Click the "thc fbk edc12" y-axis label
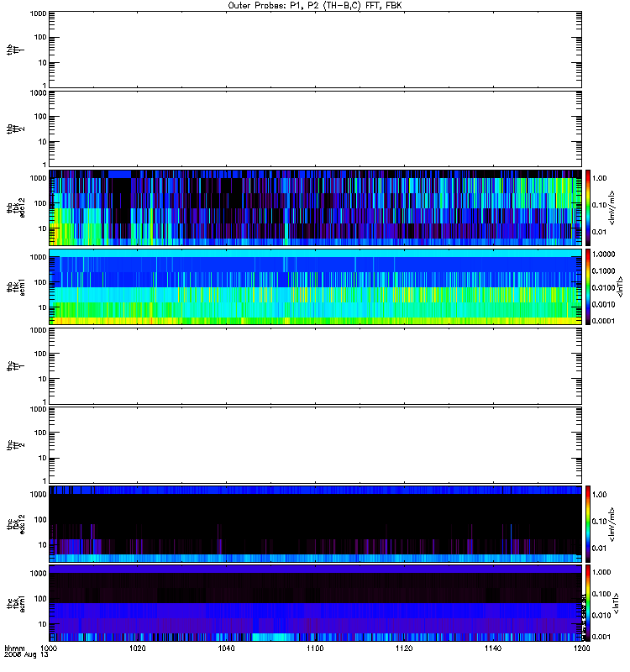The image size is (630, 672). point(15,524)
